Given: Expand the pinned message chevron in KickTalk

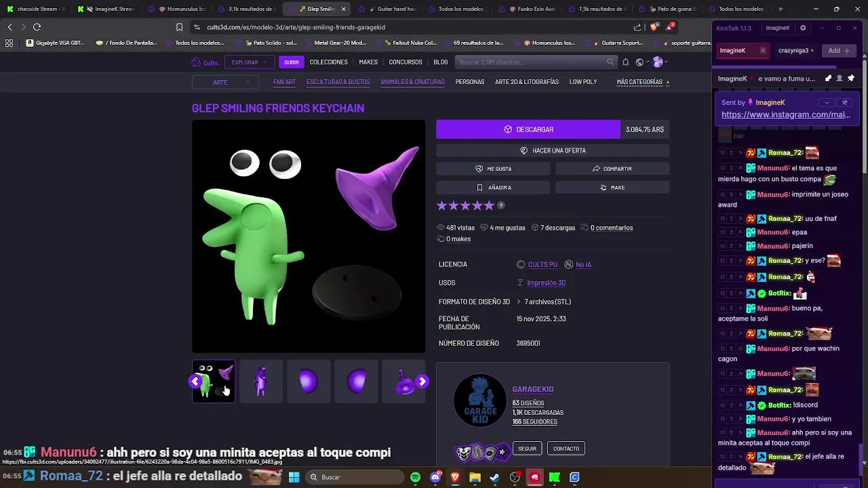Looking at the screenshot, I should coord(826,102).
